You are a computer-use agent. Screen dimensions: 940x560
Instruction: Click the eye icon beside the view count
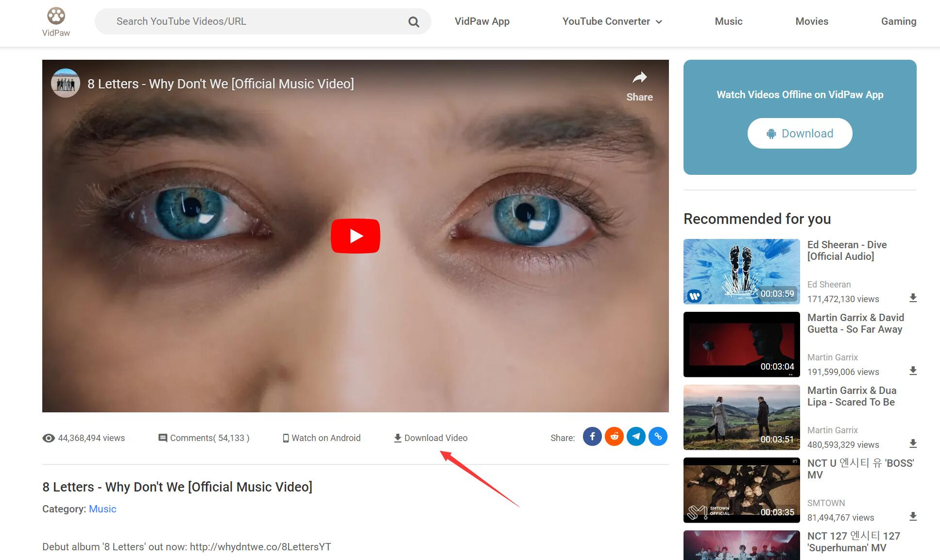point(49,438)
